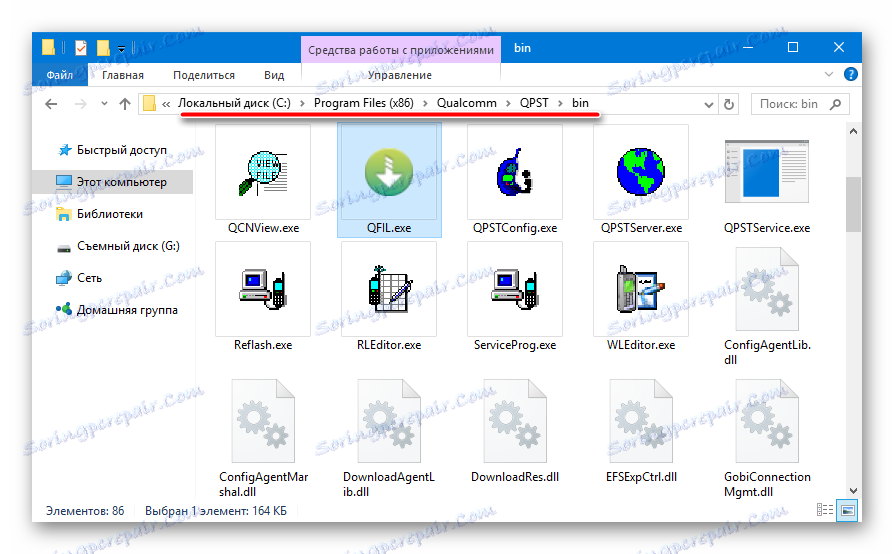Screen dimensions: 894x554
Task: Click scrollbar down arrow
Action: tap(853, 491)
